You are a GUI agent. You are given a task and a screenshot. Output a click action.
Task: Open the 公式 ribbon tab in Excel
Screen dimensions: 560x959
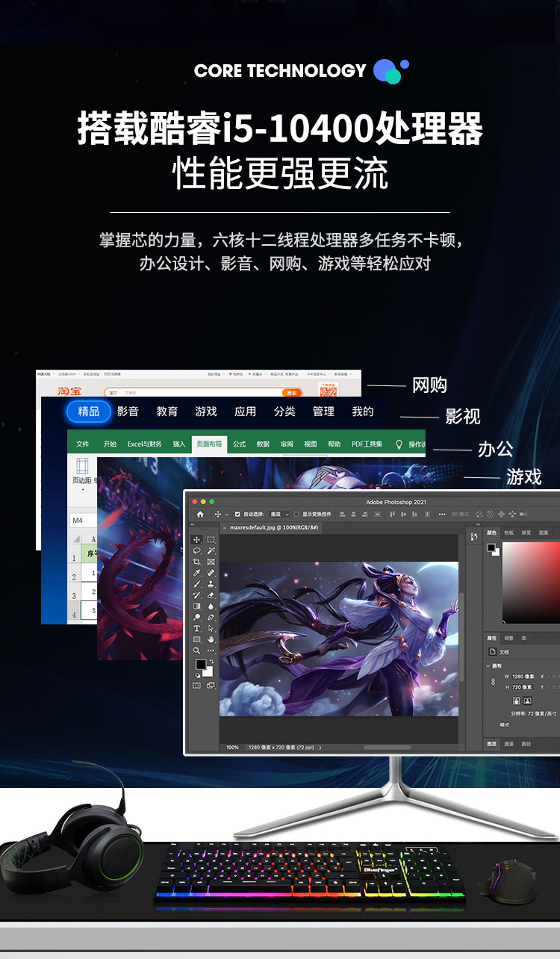click(239, 444)
